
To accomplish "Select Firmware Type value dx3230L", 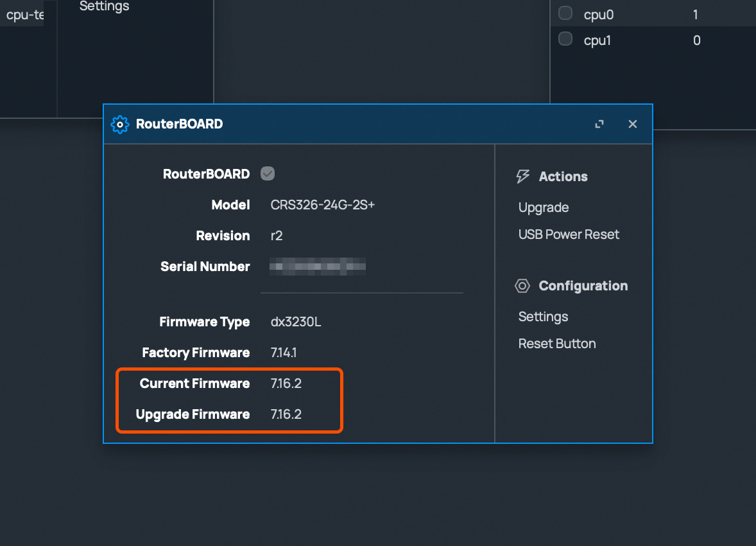I will pos(296,322).
